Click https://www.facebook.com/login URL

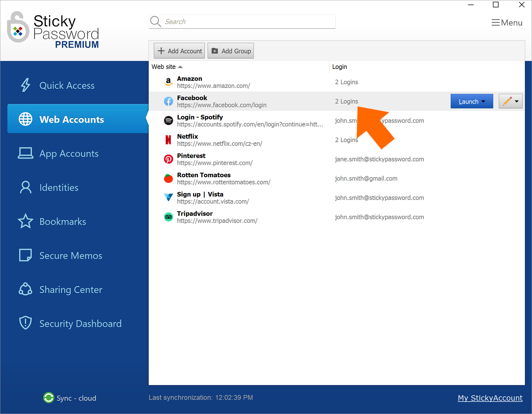pyautogui.click(x=222, y=105)
